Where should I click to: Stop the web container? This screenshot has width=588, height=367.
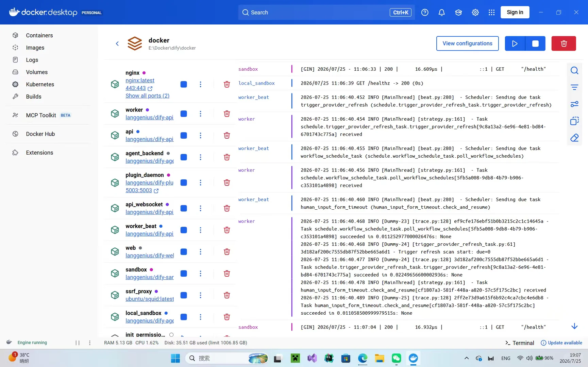coord(184,252)
